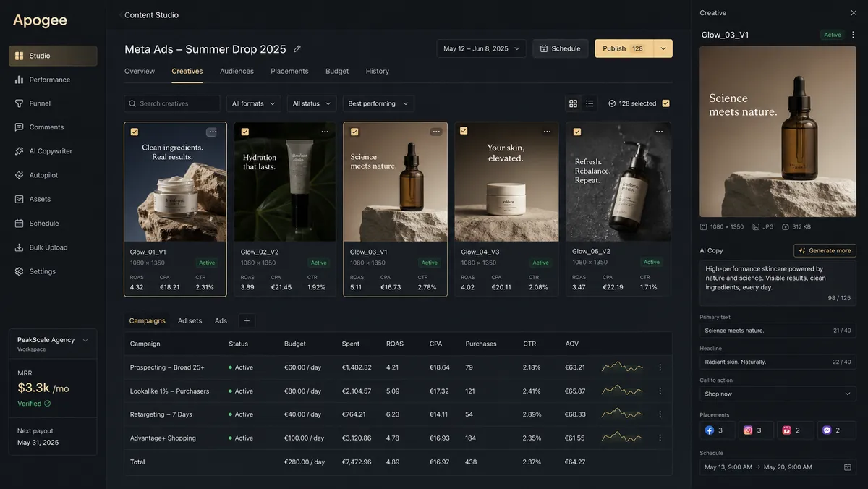Click the AI Copy description text area
Screen dimensions: 868x489
tap(778, 283)
